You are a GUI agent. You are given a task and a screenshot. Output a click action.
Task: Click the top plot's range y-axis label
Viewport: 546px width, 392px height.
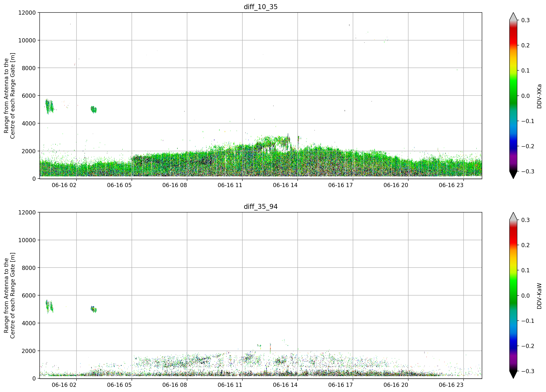[9, 96]
